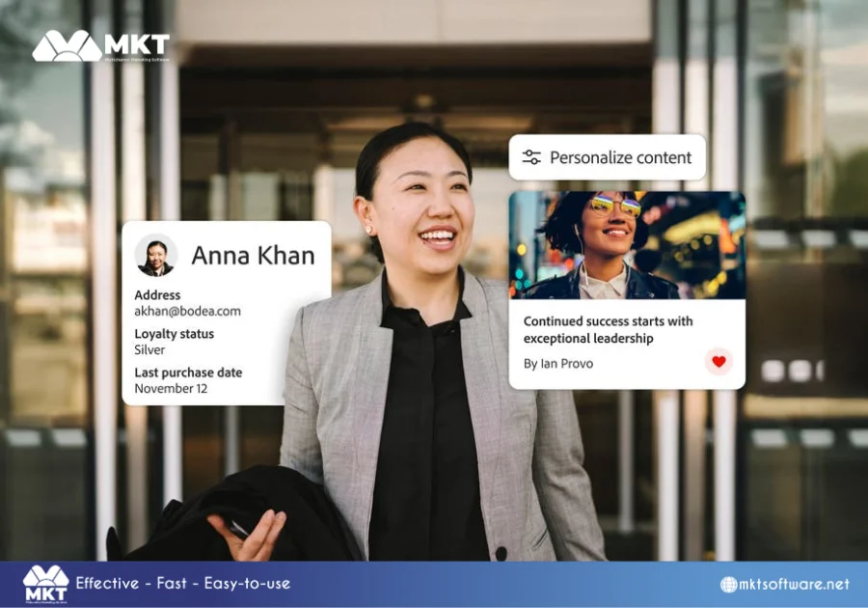Viewport: 868px width, 608px height.
Task: Click the article photo of woman with glasses
Action: coord(627,245)
